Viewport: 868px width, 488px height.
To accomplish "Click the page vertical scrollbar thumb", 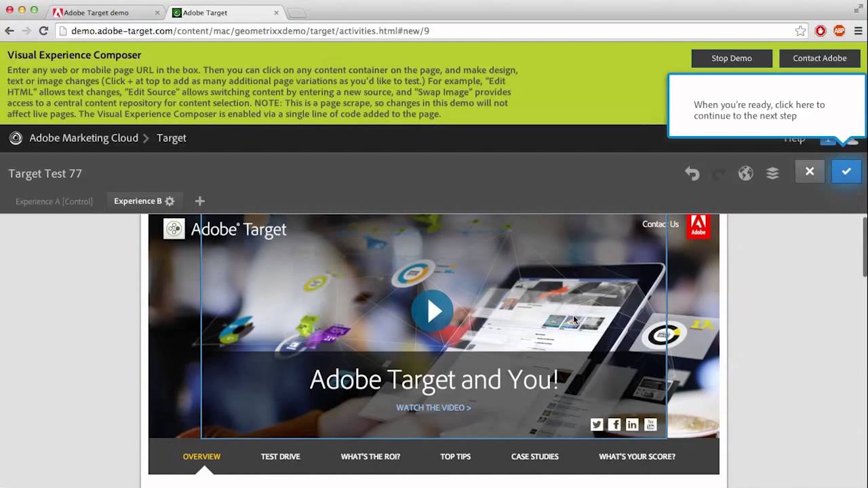I will pyautogui.click(x=865, y=247).
